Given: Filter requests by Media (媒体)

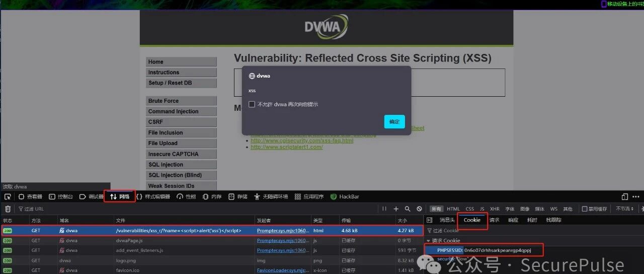Looking at the screenshot, I should 539,209.
